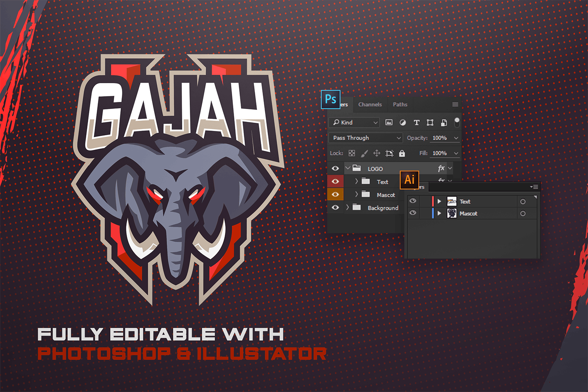Expand the Illustrator Mascot layer triangle
This screenshot has width=588, height=392.
pos(439,213)
